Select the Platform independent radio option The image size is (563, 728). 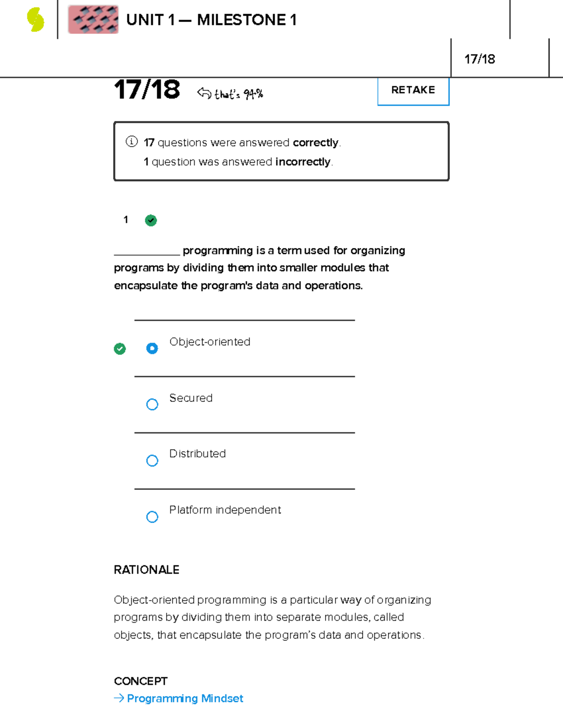(x=152, y=517)
